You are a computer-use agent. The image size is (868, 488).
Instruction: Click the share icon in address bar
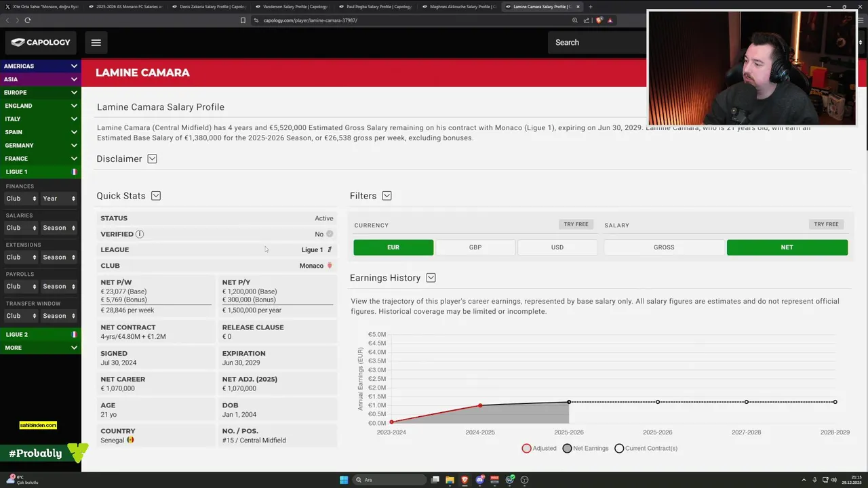point(587,20)
